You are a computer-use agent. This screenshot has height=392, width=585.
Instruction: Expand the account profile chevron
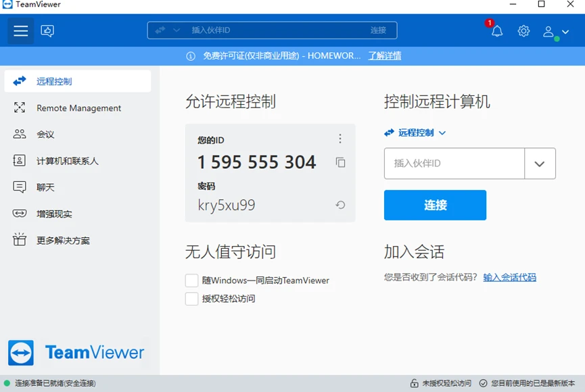[x=565, y=32]
